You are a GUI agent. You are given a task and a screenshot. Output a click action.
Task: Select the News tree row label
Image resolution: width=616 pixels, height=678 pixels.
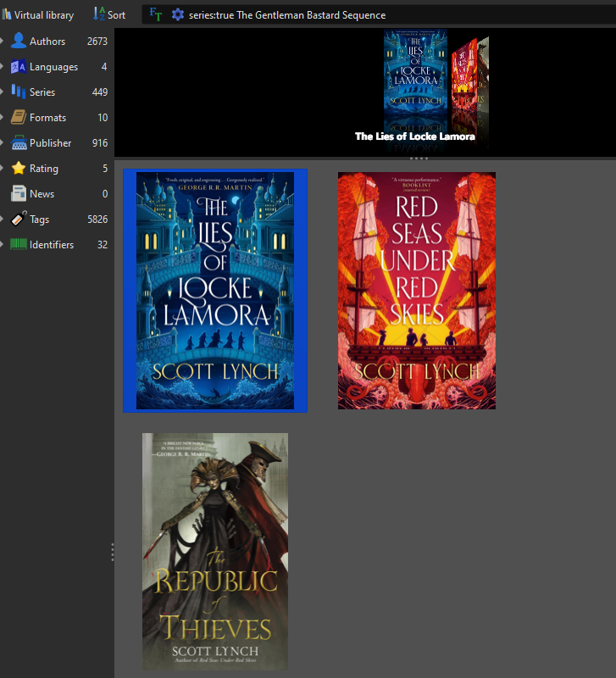[42, 194]
